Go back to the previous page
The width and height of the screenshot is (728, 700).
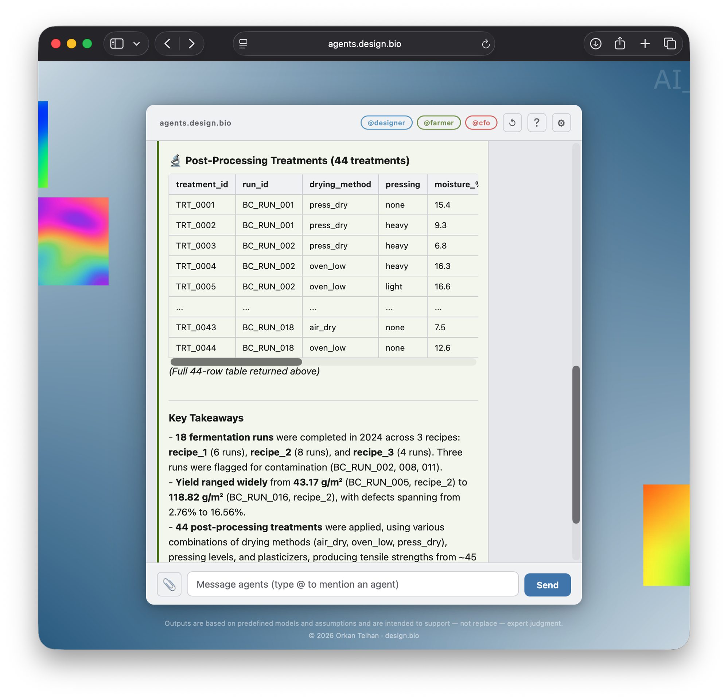point(168,44)
